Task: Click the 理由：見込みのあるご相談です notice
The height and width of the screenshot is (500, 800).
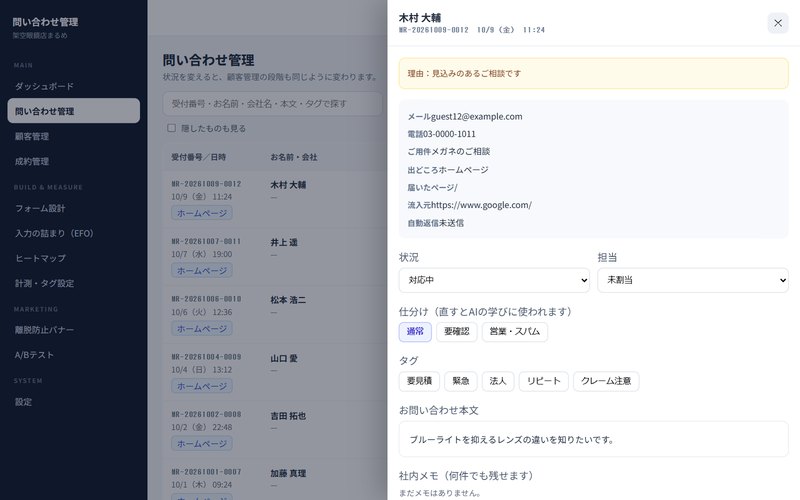Action: 593,73
